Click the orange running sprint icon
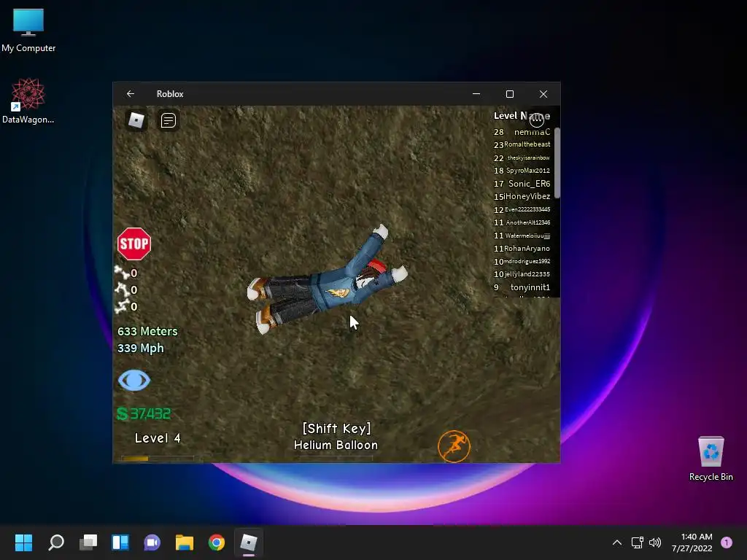 pos(454,446)
